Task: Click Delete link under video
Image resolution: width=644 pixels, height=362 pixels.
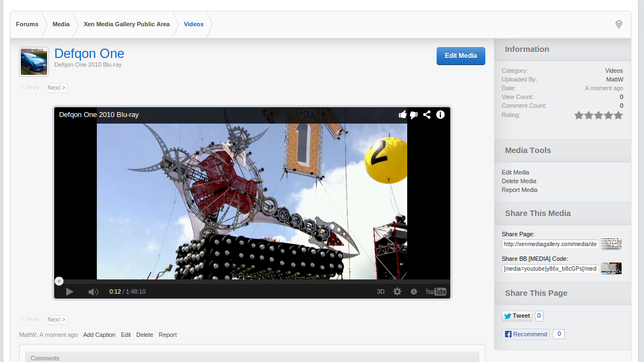Action: (144, 335)
